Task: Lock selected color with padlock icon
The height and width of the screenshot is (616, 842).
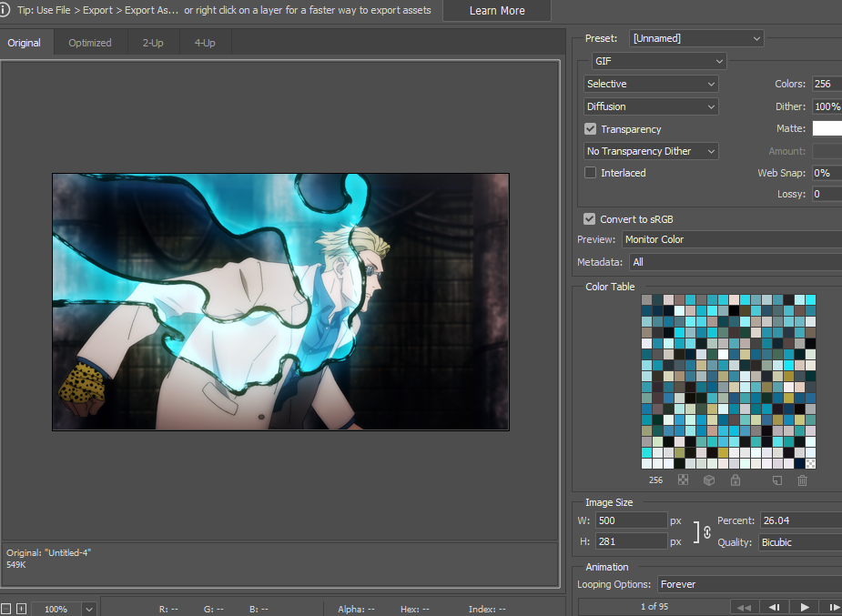Action: point(735,480)
